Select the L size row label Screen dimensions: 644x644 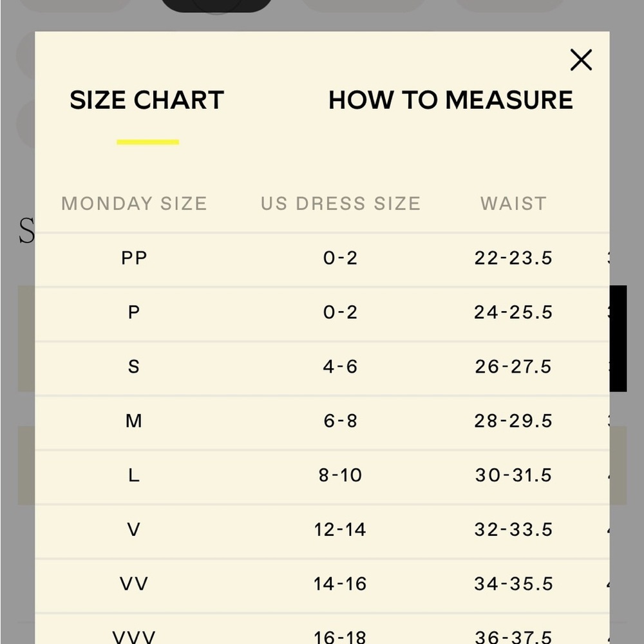click(x=134, y=475)
